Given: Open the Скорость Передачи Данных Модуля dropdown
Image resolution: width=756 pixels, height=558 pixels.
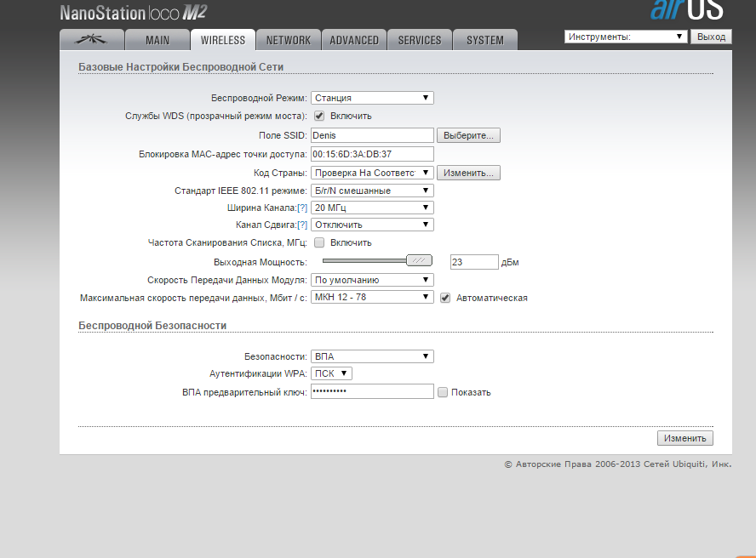Looking at the screenshot, I should click(x=372, y=280).
